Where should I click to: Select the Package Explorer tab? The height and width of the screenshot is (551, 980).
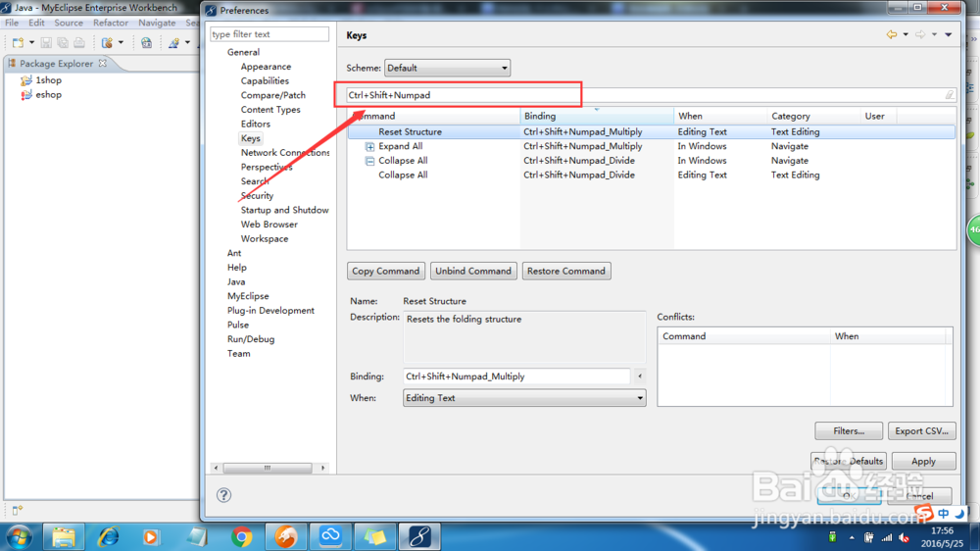click(56, 63)
